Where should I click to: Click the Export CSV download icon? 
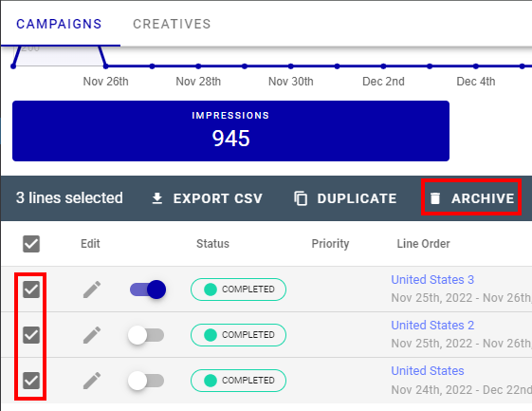click(157, 198)
